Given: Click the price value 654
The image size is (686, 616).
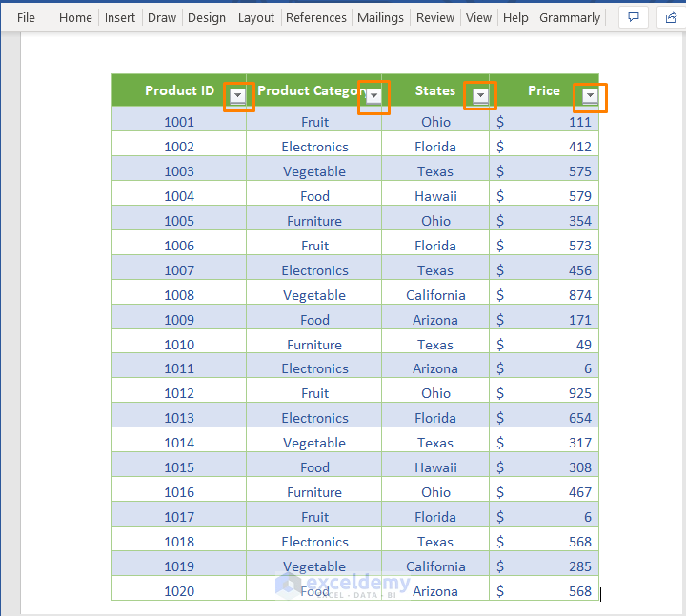Looking at the screenshot, I should 579,418.
